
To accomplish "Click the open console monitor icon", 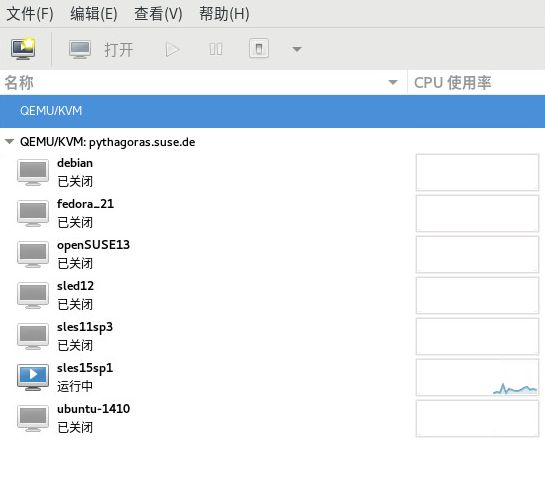I will coord(80,49).
